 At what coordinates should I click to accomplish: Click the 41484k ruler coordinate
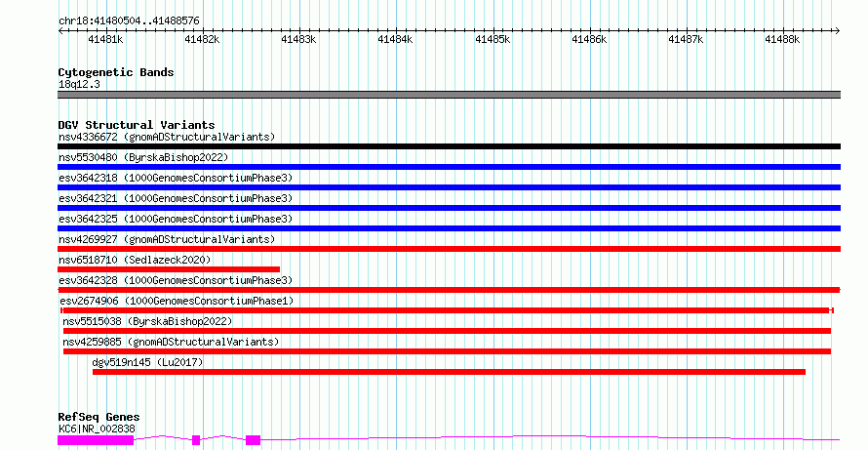pyautogui.click(x=395, y=40)
